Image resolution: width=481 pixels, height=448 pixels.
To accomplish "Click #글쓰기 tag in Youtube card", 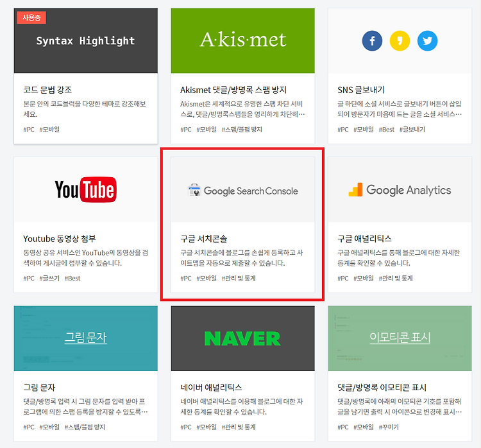I will pyautogui.click(x=49, y=278).
